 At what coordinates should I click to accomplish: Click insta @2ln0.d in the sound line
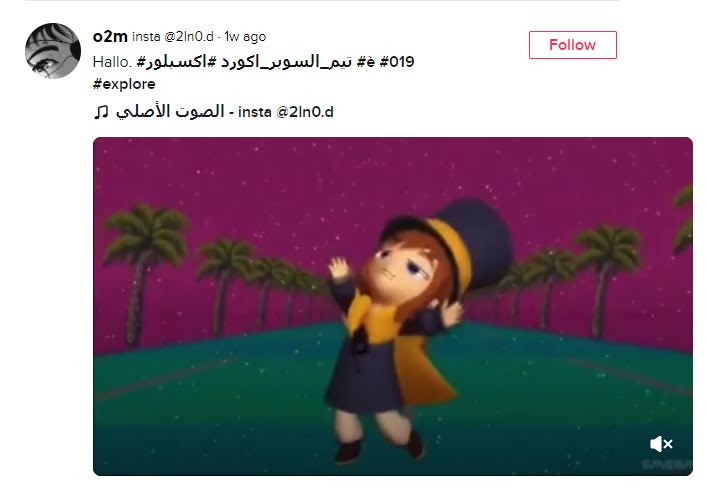[286, 112]
